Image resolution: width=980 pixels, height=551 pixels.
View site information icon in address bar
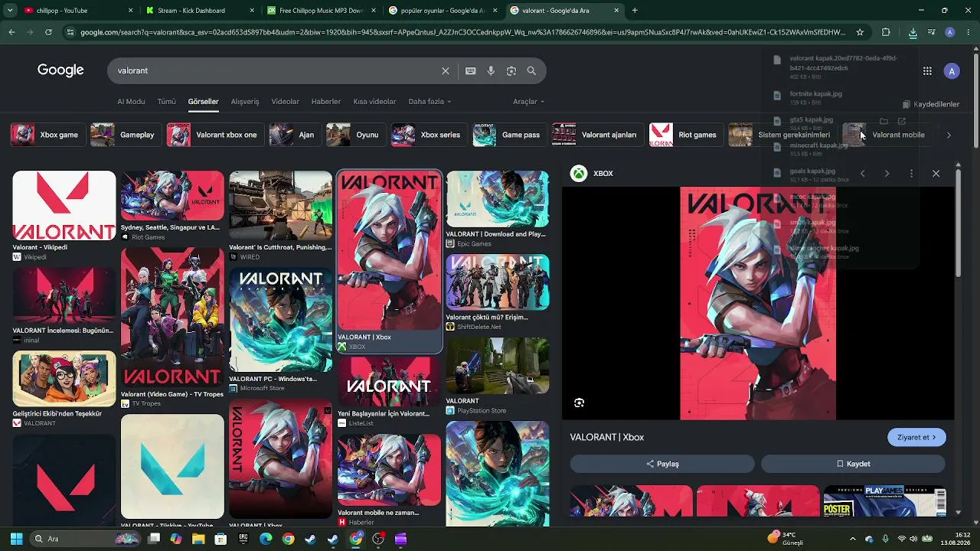(70, 32)
